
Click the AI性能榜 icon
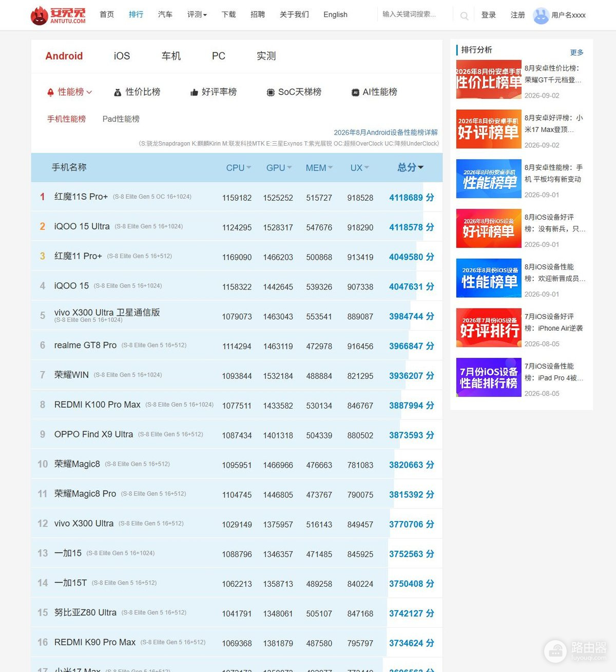pos(355,92)
